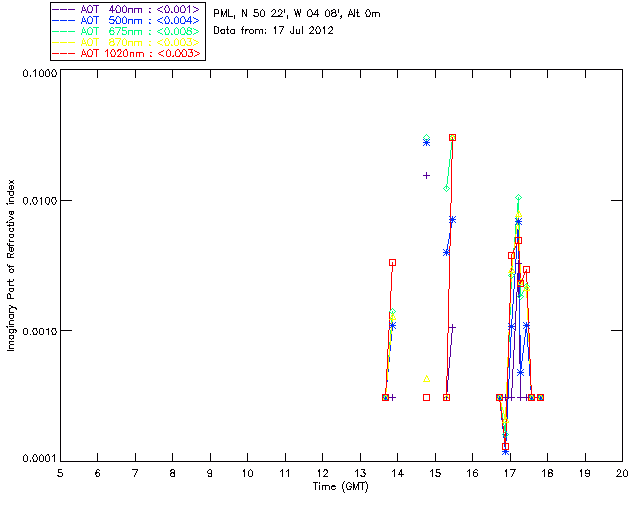Click the x-axis tick label '10'
Screen dimensions: 640x512
tap(247, 473)
